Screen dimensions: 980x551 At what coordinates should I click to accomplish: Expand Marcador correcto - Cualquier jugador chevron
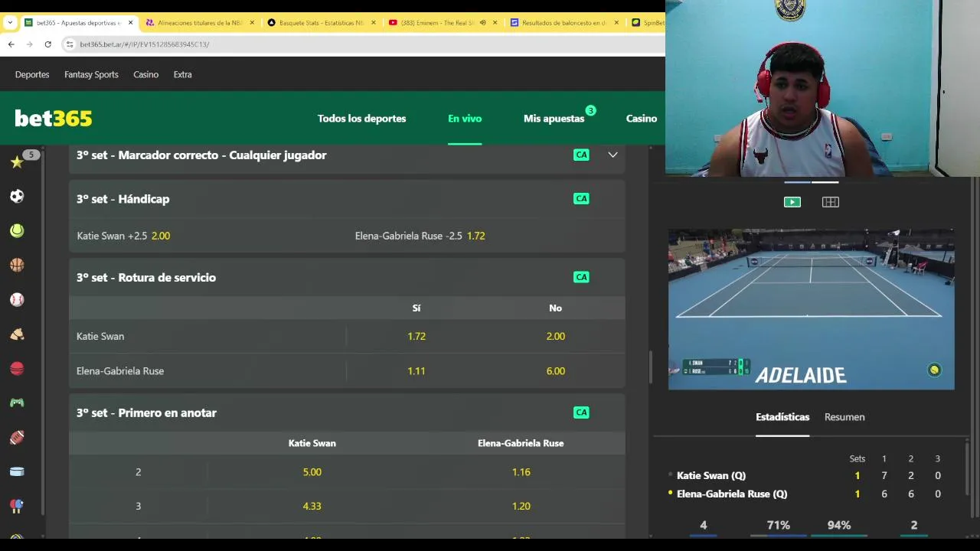612,155
